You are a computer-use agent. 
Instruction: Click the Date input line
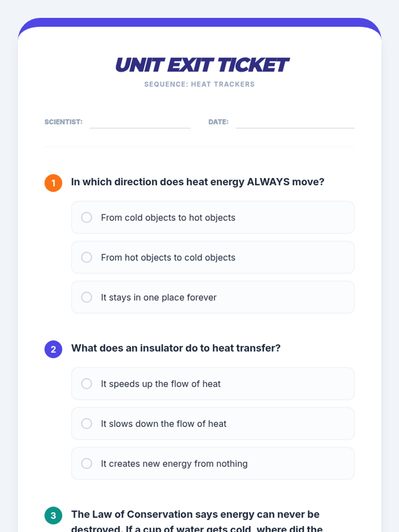coord(295,122)
